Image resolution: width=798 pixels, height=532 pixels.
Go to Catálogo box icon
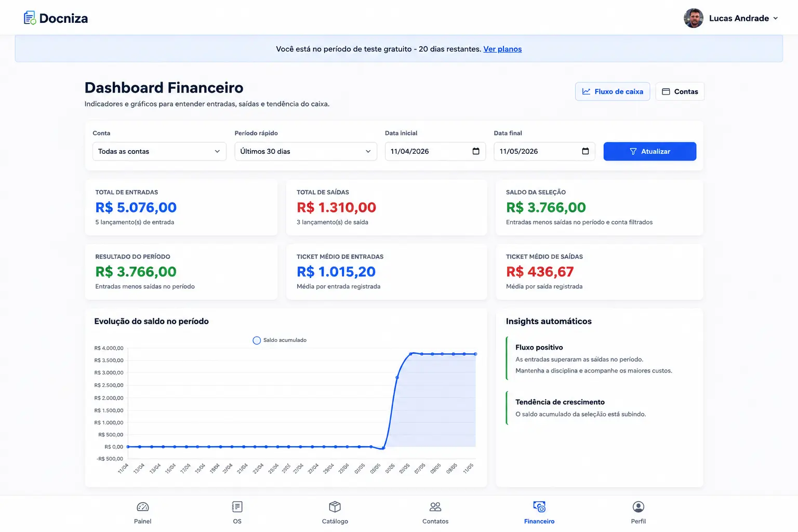(335, 507)
